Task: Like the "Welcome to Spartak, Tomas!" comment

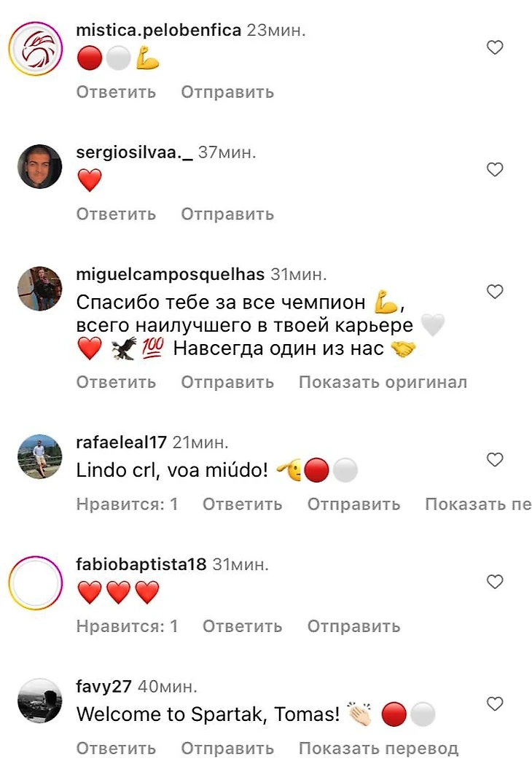Action: click(495, 704)
